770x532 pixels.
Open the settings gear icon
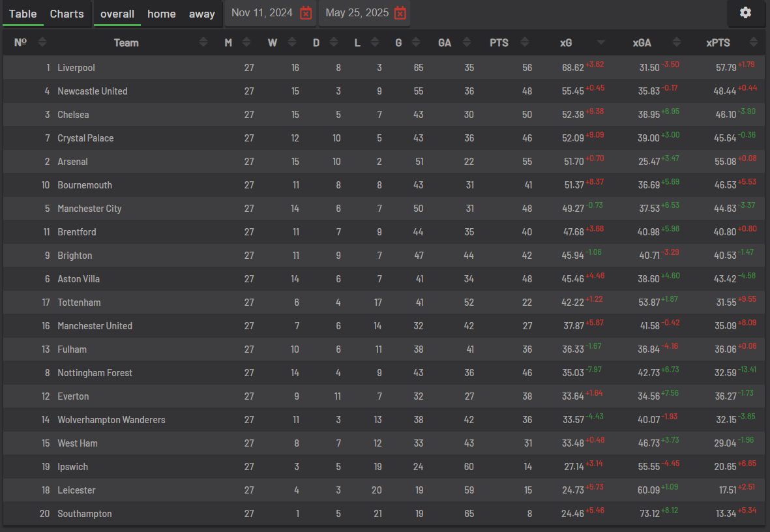(745, 13)
